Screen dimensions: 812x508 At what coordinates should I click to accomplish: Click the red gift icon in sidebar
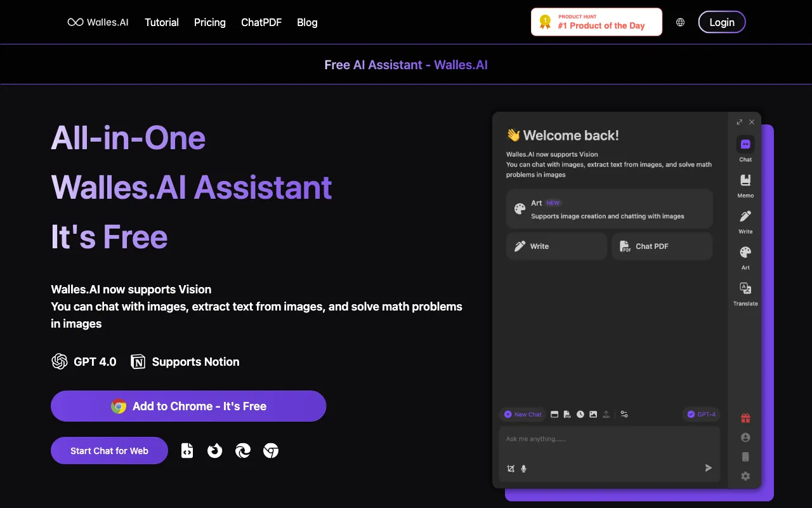click(x=745, y=418)
